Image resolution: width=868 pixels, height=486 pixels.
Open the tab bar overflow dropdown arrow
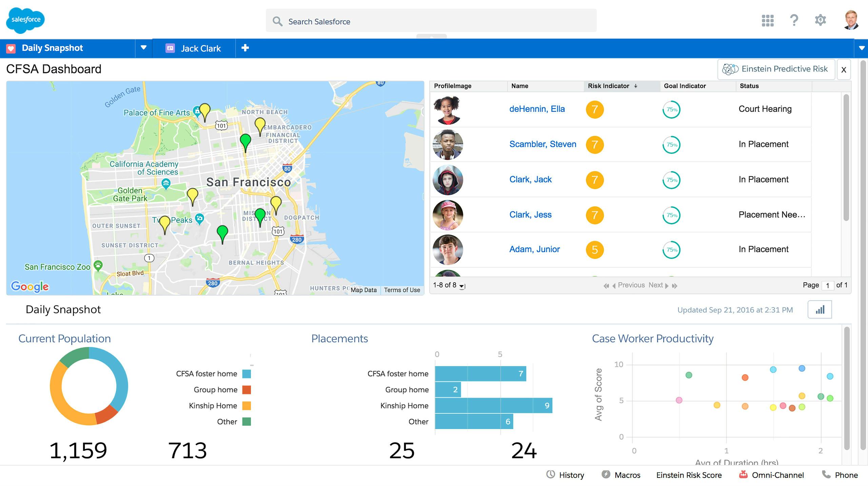coord(861,48)
